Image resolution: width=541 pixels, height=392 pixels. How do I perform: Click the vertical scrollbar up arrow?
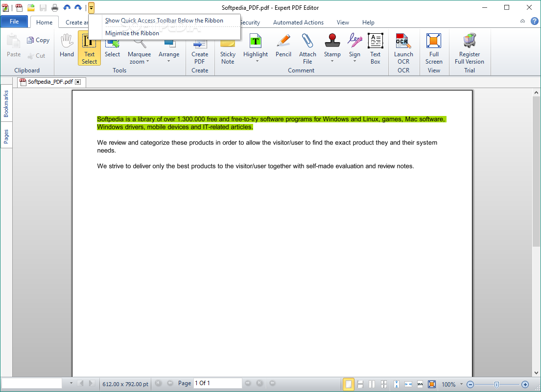[536, 92]
